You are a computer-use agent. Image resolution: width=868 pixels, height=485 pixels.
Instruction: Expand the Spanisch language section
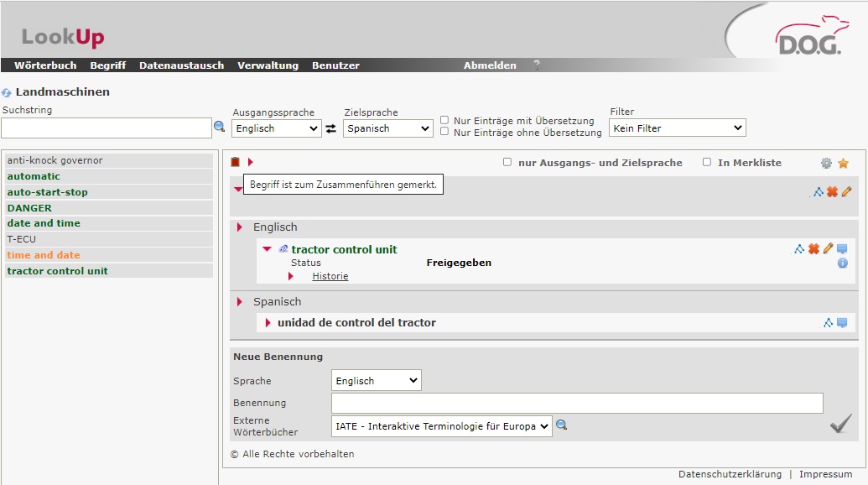point(240,302)
